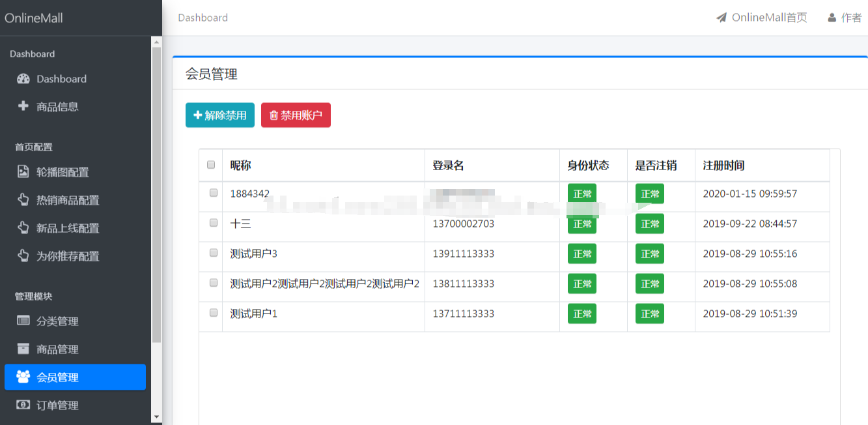The image size is (868, 425).
Task: Click the 解除禁用 button
Action: click(x=220, y=115)
